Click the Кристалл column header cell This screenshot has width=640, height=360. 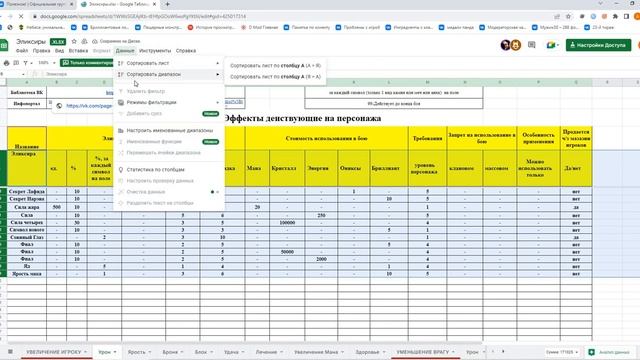click(x=287, y=168)
